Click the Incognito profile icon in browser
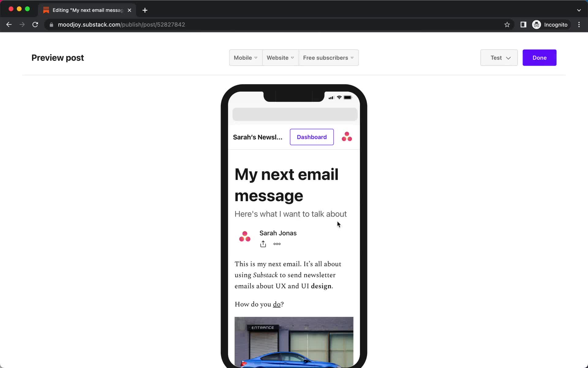 coord(536,25)
